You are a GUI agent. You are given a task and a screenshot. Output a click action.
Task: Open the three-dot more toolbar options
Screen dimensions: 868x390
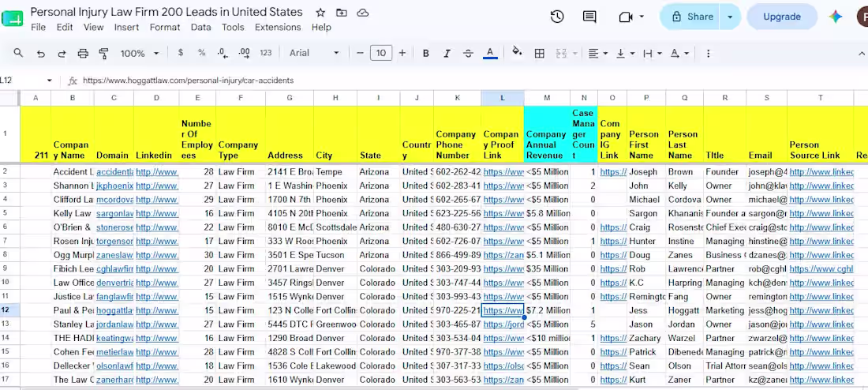click(x=708, y=53)
